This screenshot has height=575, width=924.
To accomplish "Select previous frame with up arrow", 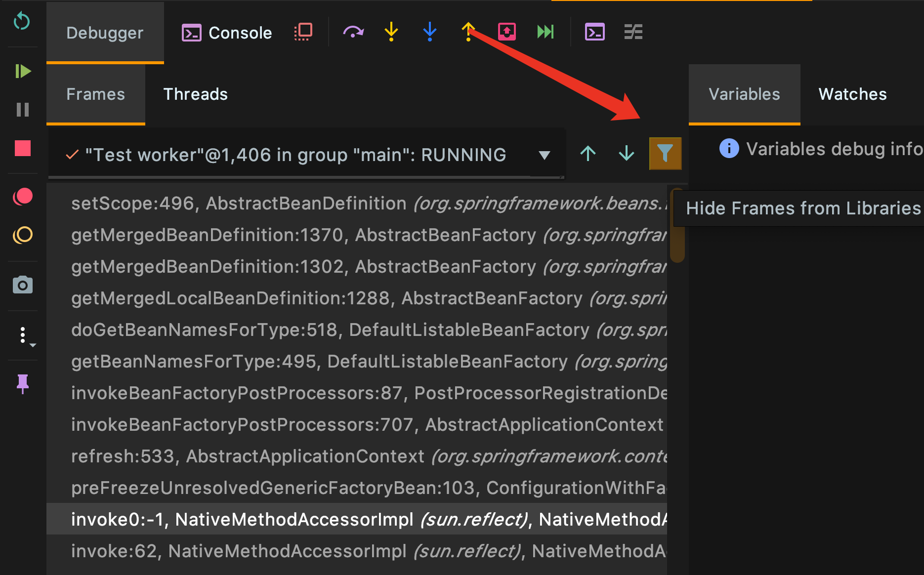I will coord(588,154).
